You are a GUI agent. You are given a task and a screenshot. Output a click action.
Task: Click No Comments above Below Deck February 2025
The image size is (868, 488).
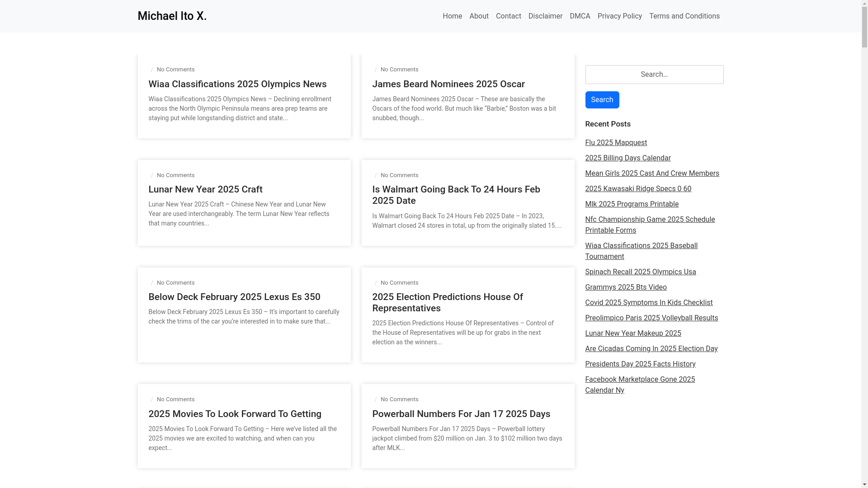coord(175,283)
